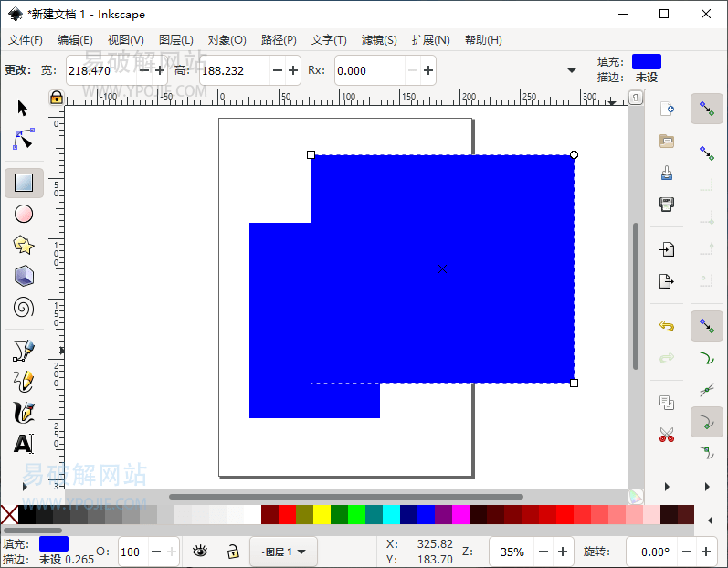728x568 pixels.
Task: Select the Bezier pen tool
Action: pos(24,351)
